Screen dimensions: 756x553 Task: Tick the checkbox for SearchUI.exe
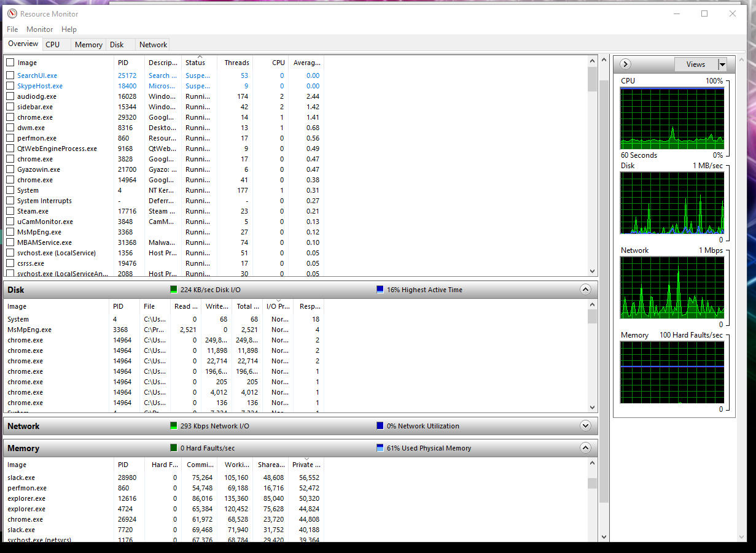(x=10, y=75)
